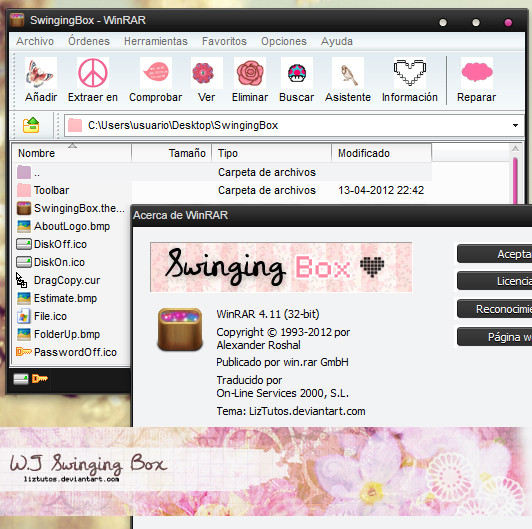This screenshot has height=529, width=532.
Task: Click the Reparar pink cloud icon
Action: point(477,73)
